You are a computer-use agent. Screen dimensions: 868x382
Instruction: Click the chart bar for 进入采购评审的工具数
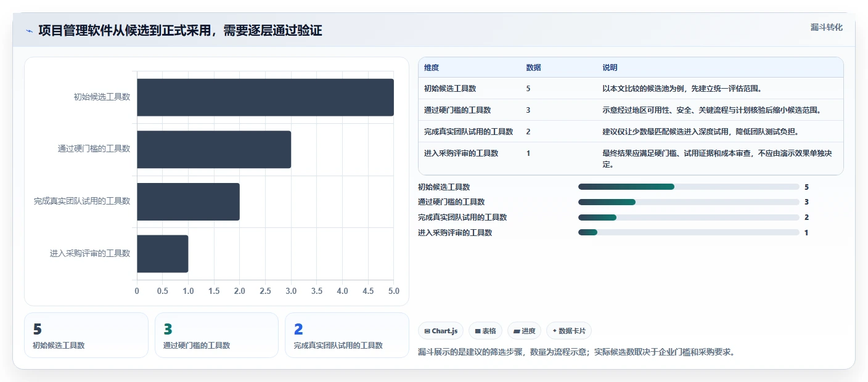coord(162,253)
